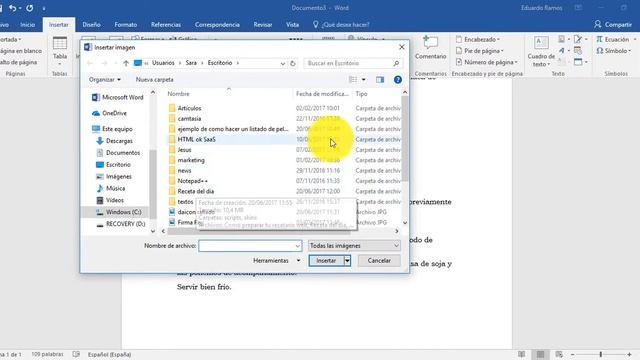Select the news folder

180,171
